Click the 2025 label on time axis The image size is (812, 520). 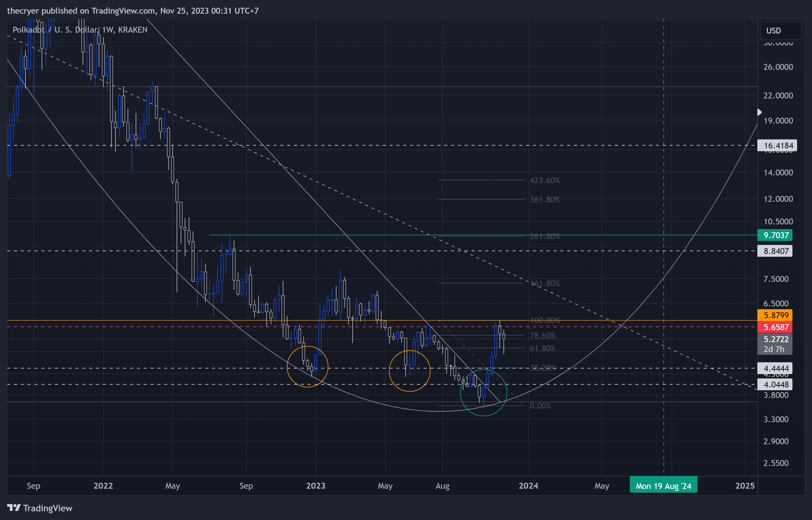coord(745,486)
